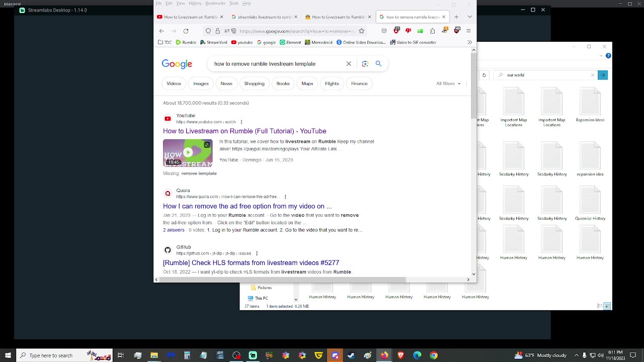644x362 pixels.
Task: Click the padlock site security icon
Action: tap(217, 31)
